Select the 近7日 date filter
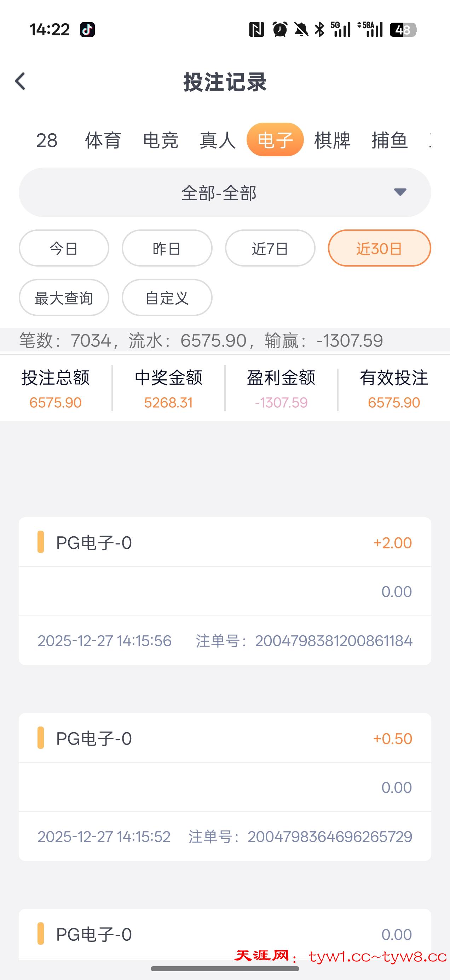This screenshot has height=980, width=450. click(270, 249)
